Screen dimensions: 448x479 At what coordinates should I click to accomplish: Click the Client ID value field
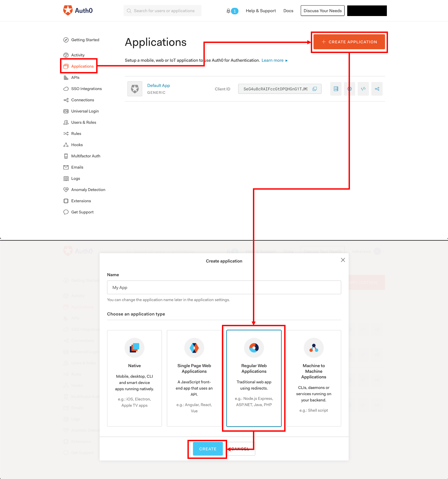pyautogui.click(x=280, y=89)
